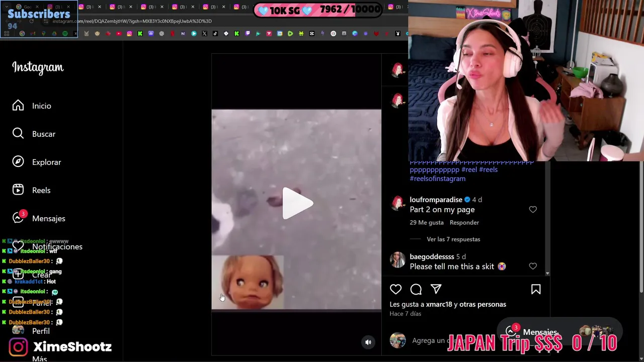Like baegoddessss's comment heart
Viewport: 644px width, 362px height.
pyautogui.click(x=533, y=266)
